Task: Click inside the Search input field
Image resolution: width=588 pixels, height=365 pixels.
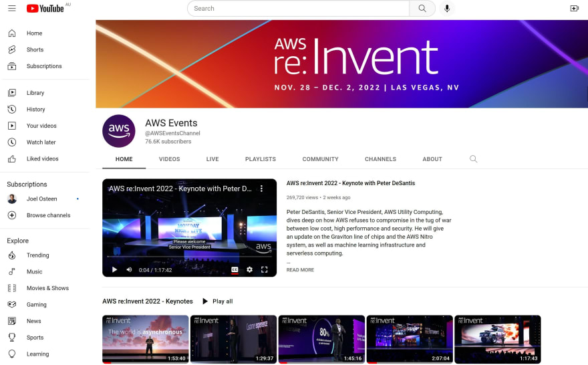Action: [x=299, y=8]
